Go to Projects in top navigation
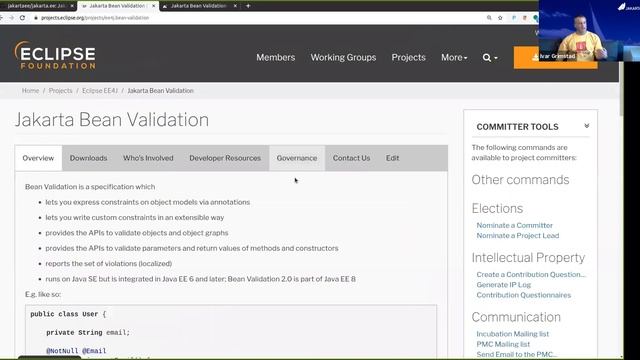The width and height of the screenshot is (640, 360). point(409,58)
